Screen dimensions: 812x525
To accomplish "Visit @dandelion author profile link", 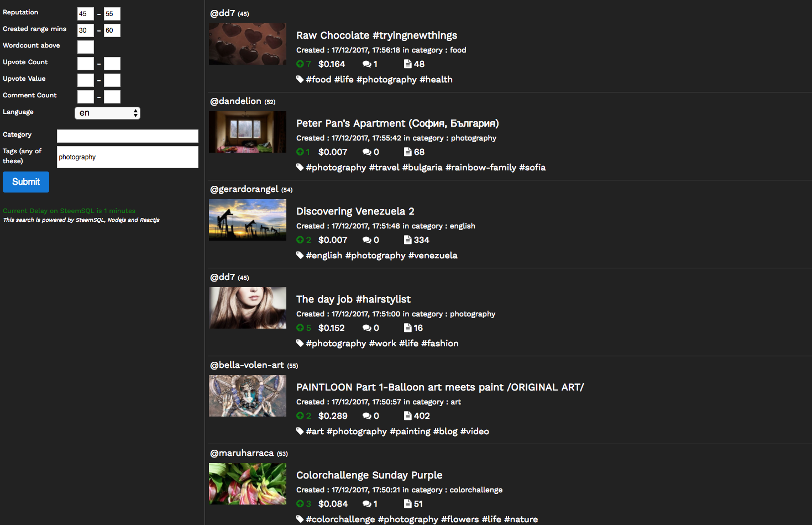I will pyautogui.click(x=235, y=101).
